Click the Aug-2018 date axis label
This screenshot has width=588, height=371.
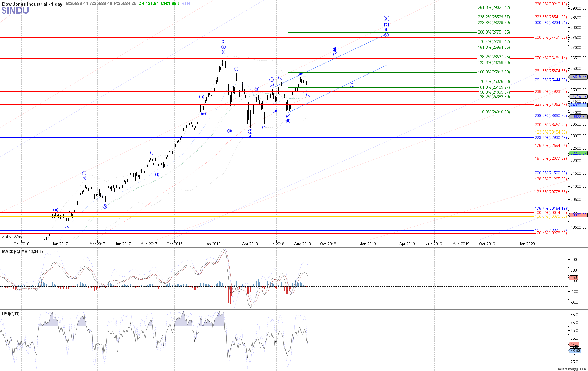[x=302, y=244]
